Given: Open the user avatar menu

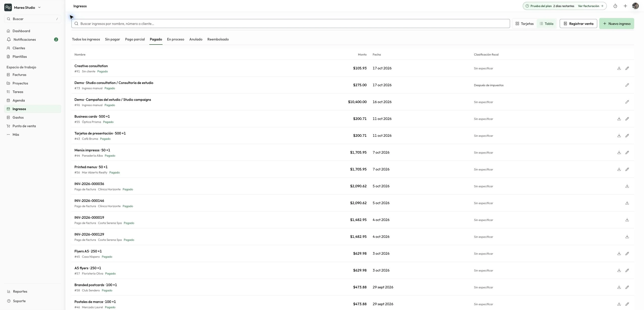Looking at the screenshot, I should 635,6.
